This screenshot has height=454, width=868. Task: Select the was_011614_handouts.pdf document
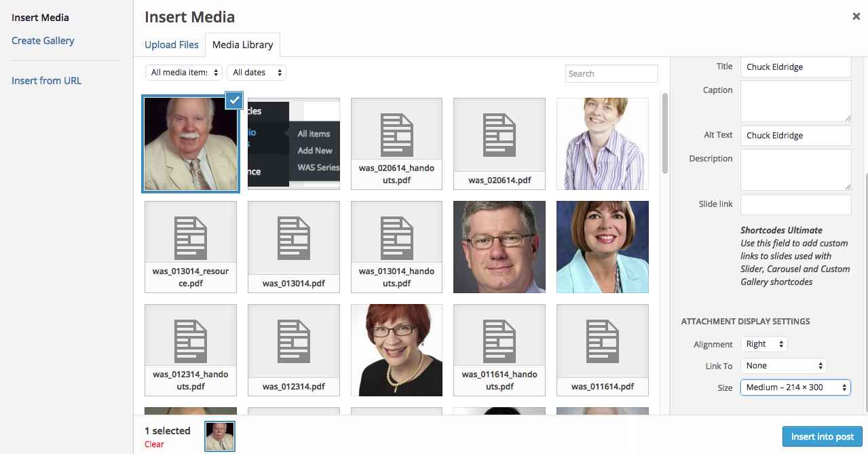click(x=499, y=350)
